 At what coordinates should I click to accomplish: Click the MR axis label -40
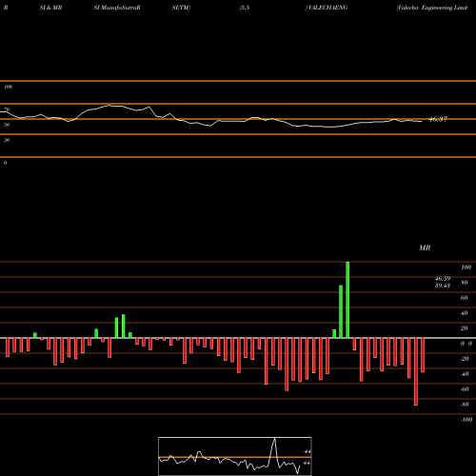coord(465,374)
